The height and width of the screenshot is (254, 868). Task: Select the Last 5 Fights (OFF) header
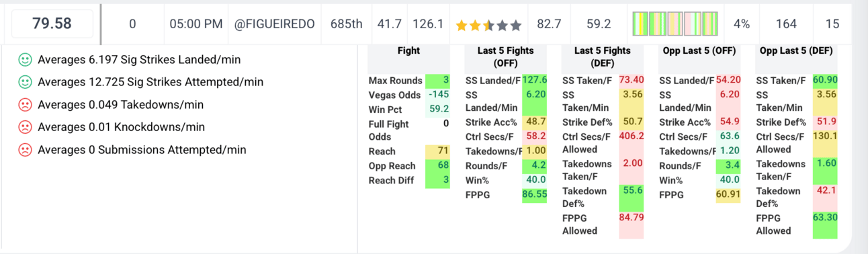506,56
